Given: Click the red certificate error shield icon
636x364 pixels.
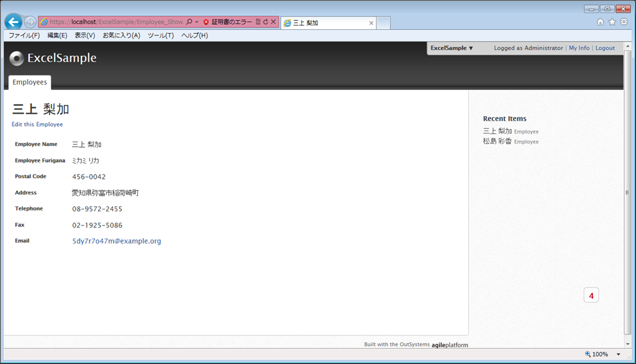Looking at the screenshot, I should (x=206, y=22).
